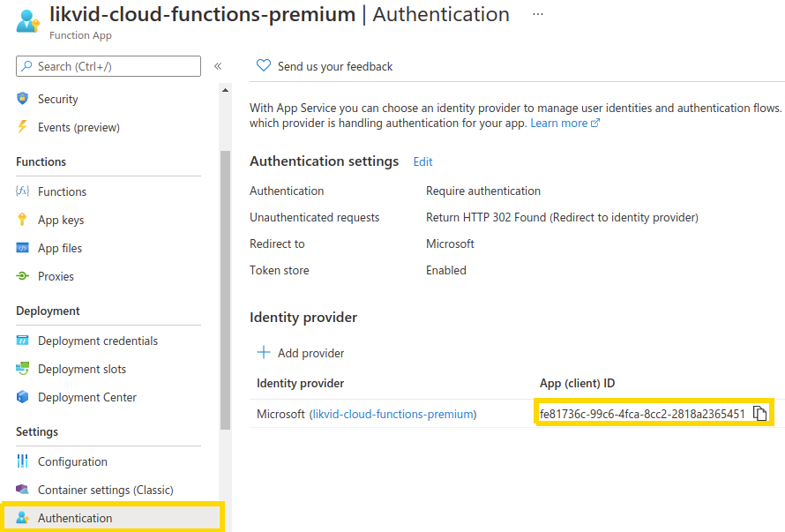Viewport: 785px width, 532px height.
Task: Collapse the sidebar with the double chevron
Action: [218, 65]
